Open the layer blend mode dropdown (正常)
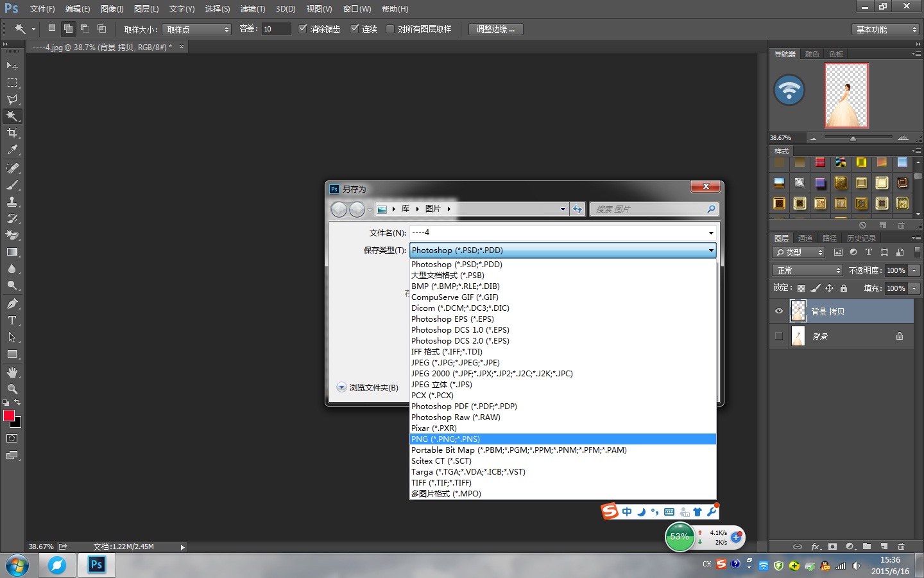924x578 pixels. pos(807,270)
